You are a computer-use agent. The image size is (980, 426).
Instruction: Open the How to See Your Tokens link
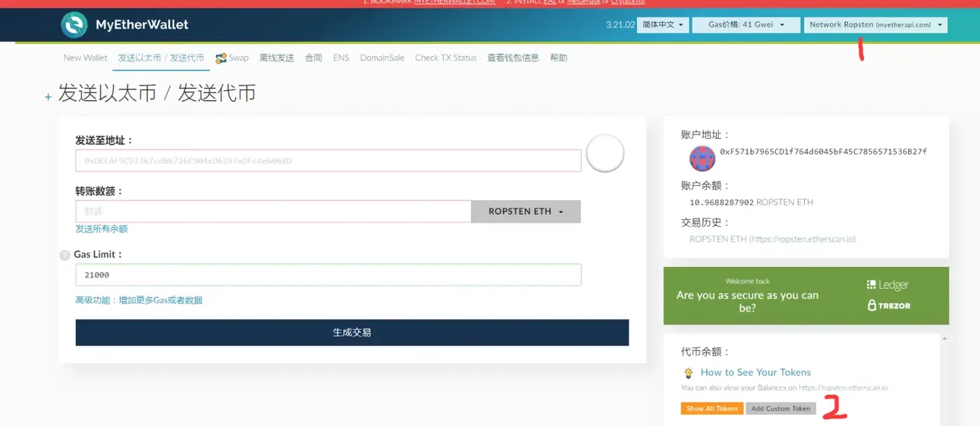(x=756, y=372)
